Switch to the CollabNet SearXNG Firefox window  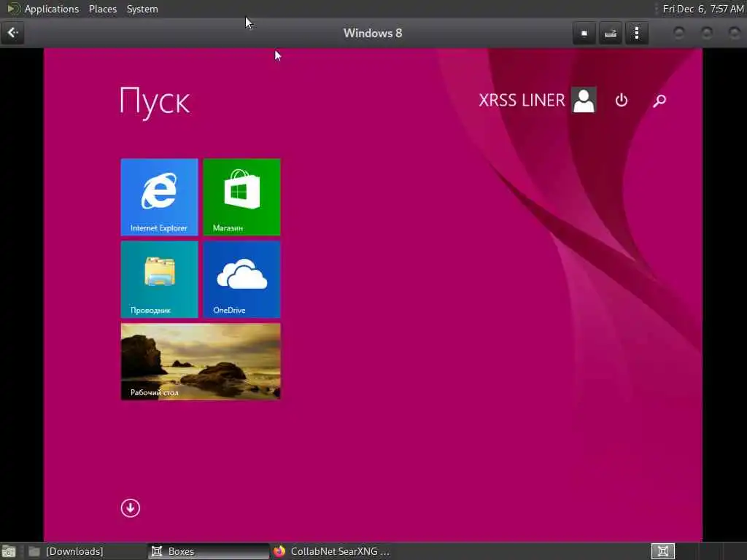tap(332, 551)
